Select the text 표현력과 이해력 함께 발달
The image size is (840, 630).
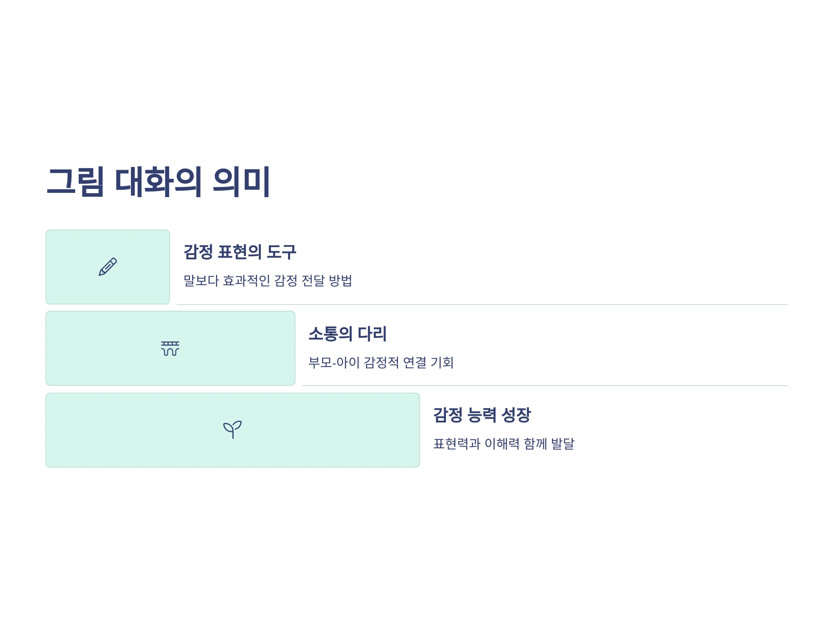tap(504, 443)
